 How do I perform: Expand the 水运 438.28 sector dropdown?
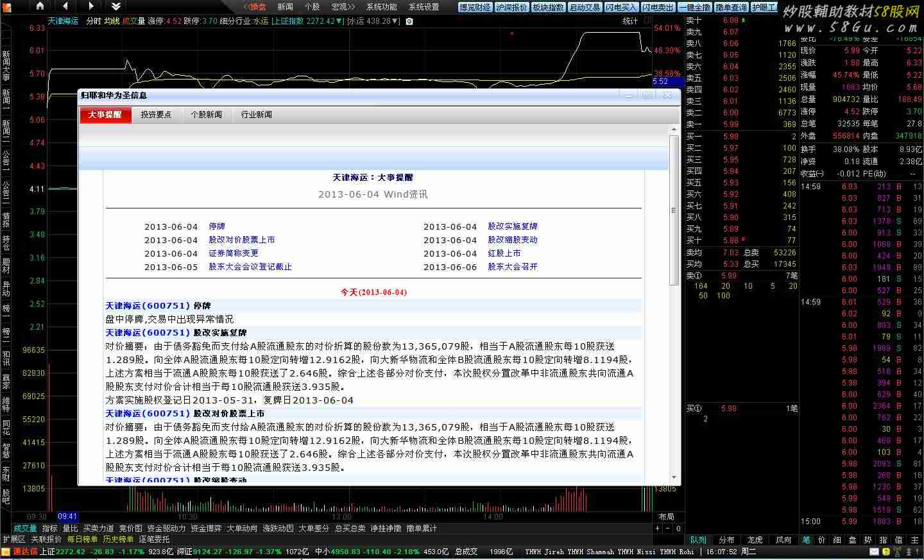tap(375, 21)
